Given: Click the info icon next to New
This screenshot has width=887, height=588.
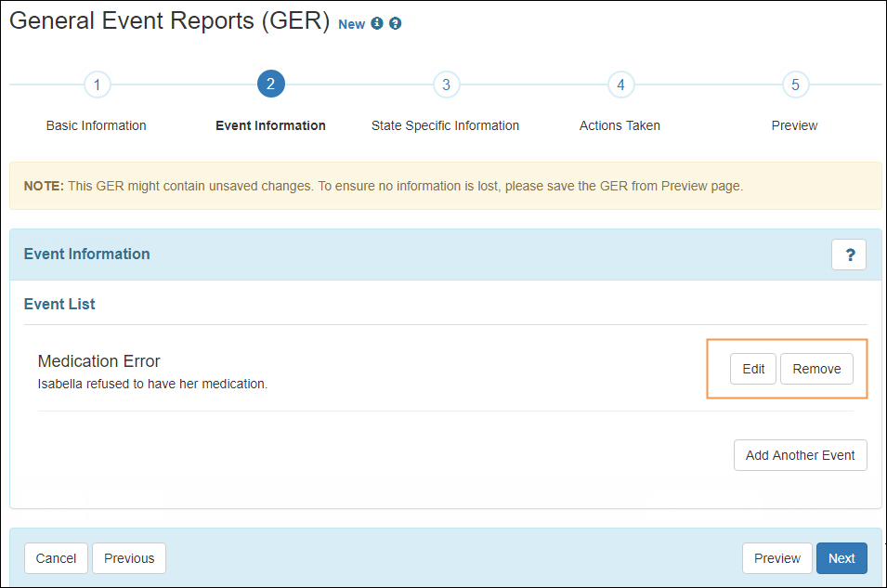Looking at the screenshot, I should [x=377, y=23].
